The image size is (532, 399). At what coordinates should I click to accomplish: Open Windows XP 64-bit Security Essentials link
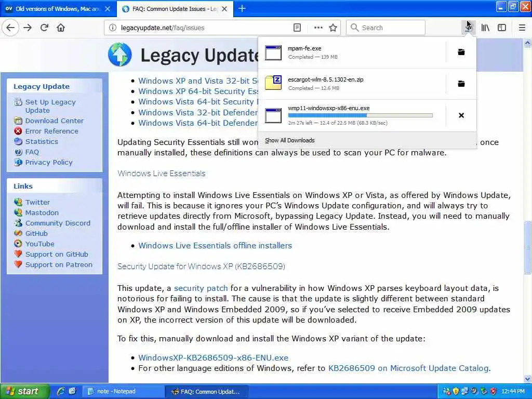coord(198,91)
